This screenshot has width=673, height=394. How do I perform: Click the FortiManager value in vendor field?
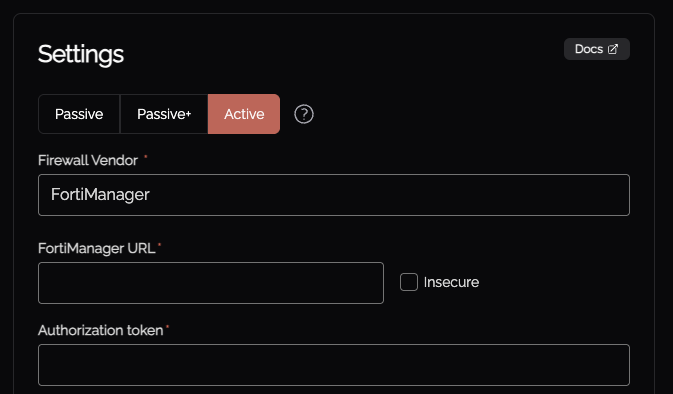100,194
